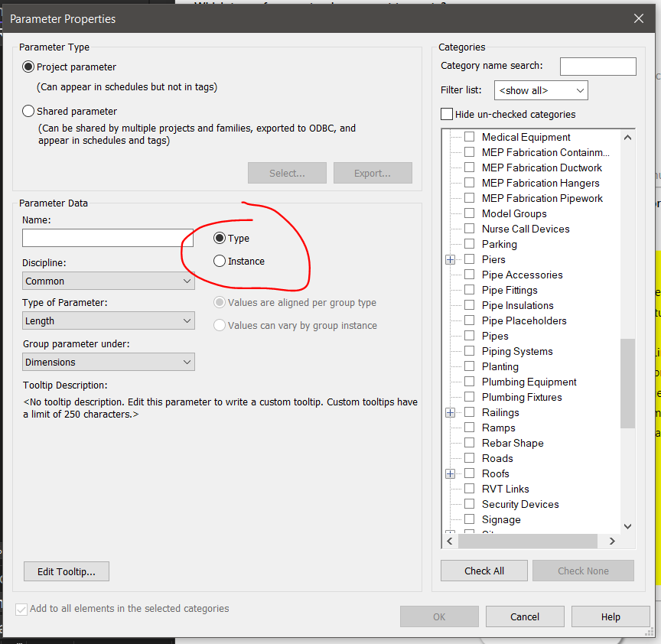Image resolution: width=661 pixels, height=644 pixels.
Task: Click the category list scroll up arrow
Action: click(627, 138)
